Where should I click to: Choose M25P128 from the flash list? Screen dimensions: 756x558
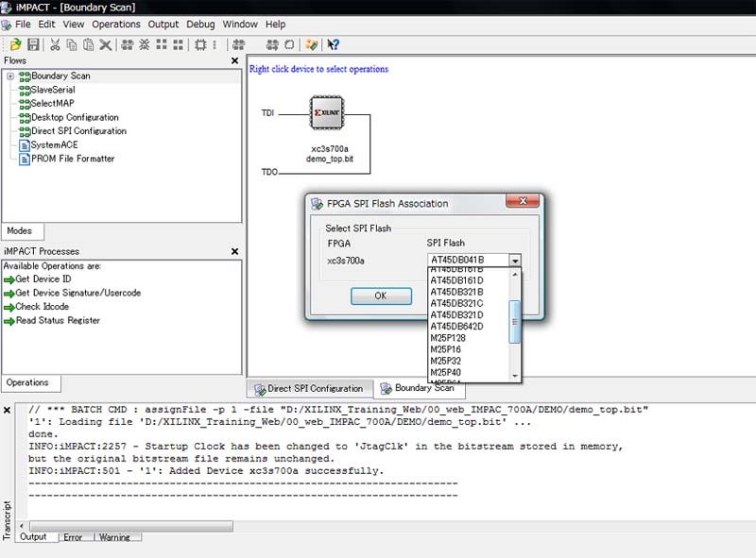(x=468, y=338)
